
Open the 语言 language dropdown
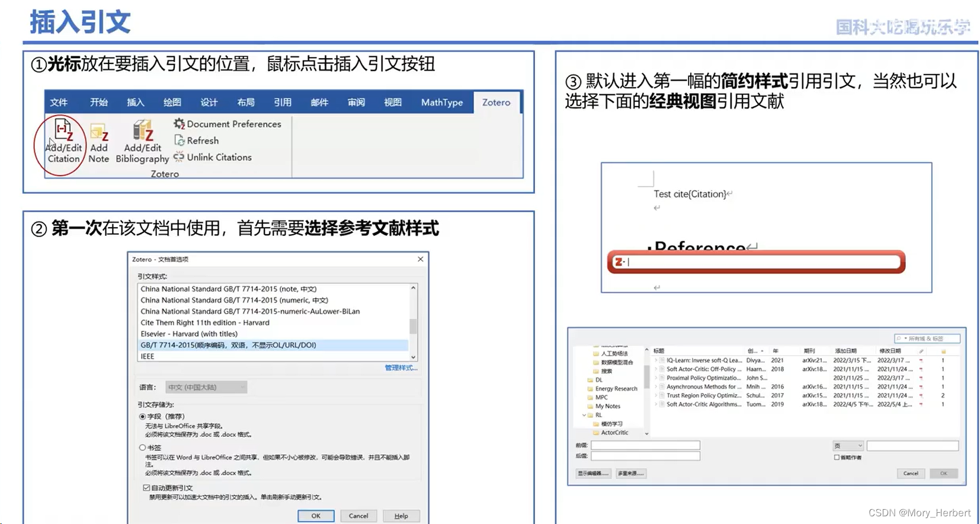206,387
